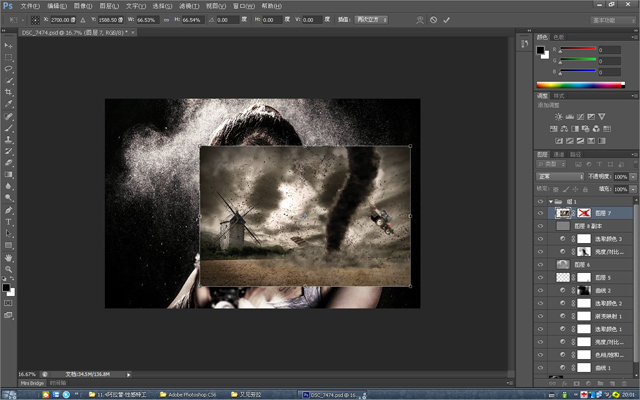Click the color spectrum ramp bar
The image size is (640, 400).
(576, 85)
